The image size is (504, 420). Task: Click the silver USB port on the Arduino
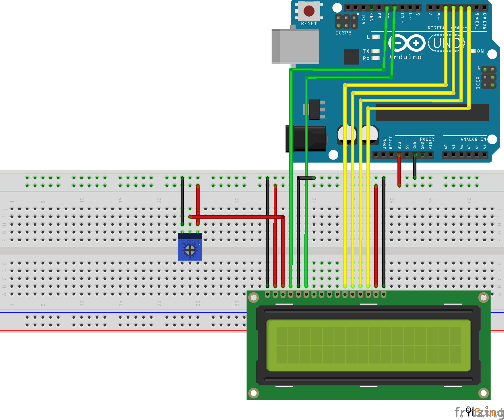point(295,46)
